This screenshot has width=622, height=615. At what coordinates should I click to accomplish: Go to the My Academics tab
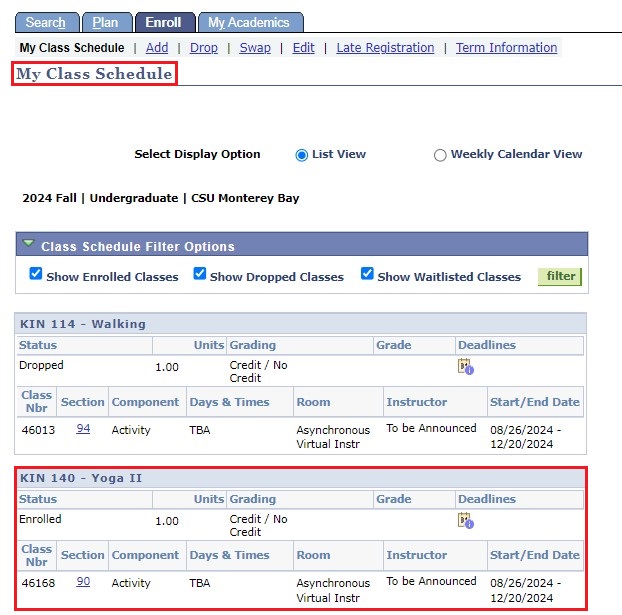[x=249, y=22]
